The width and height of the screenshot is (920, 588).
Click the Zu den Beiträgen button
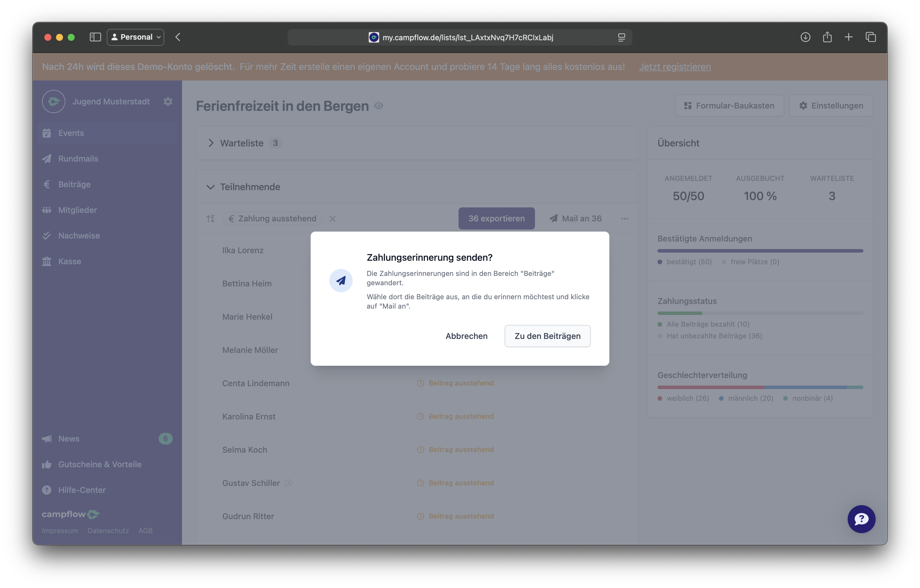[x=547, y=336]
